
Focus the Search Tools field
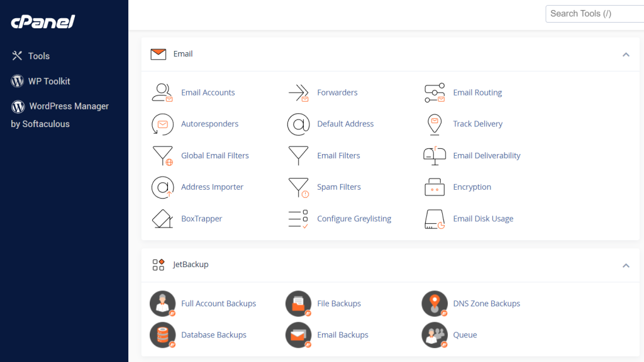click(595, 14)
